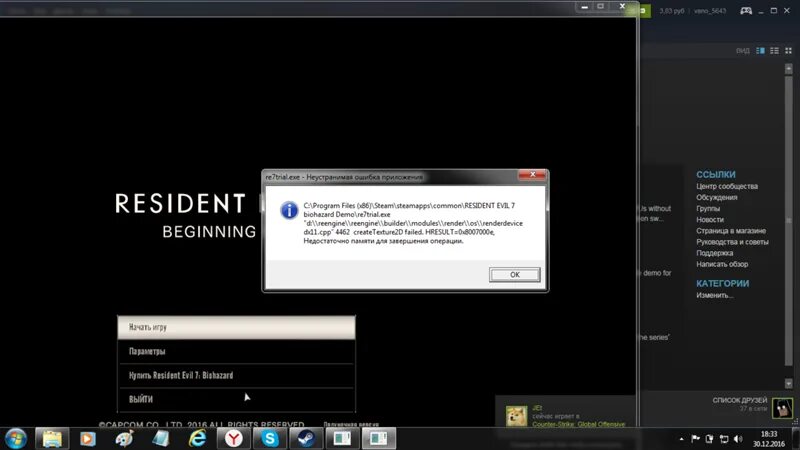800x450 pixels.
Task: Click volume speaker tray icon
Action: [738, 439]
